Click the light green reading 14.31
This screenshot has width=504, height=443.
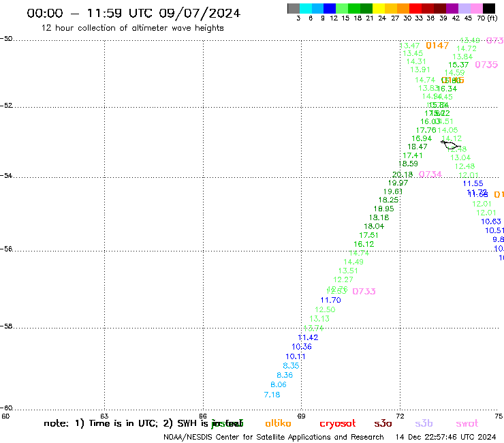416,61
